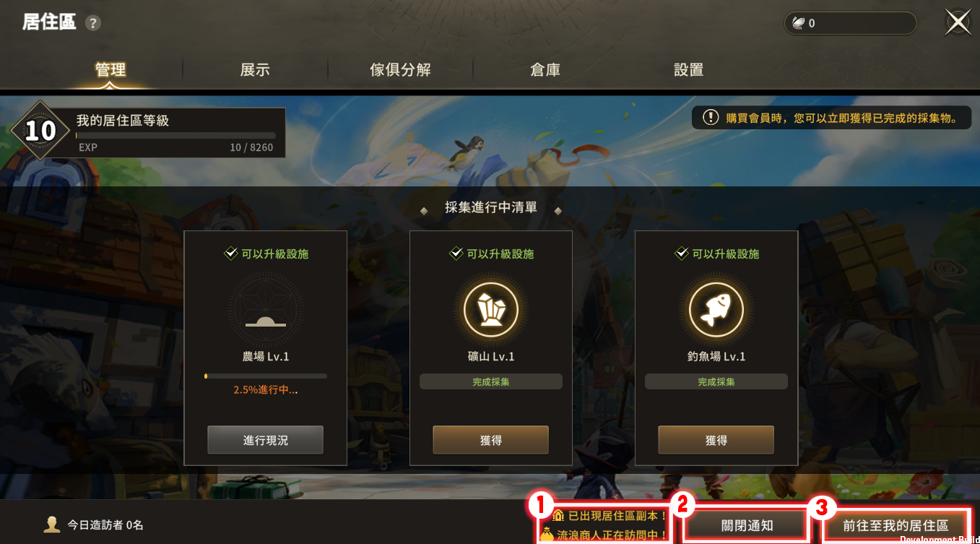Click the level 10 diamond badge
The image size is (980, 544).
tap(40, 131)
